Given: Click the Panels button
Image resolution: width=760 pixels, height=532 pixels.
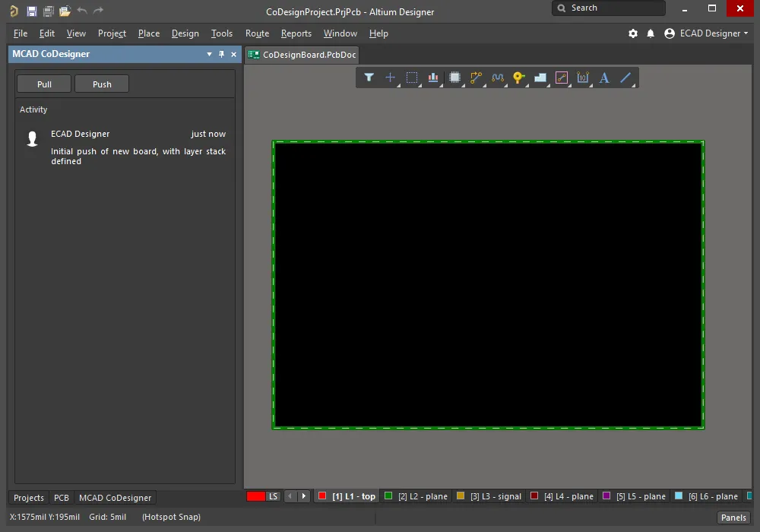Looking at the screenshot, I should tap(733, 518).
